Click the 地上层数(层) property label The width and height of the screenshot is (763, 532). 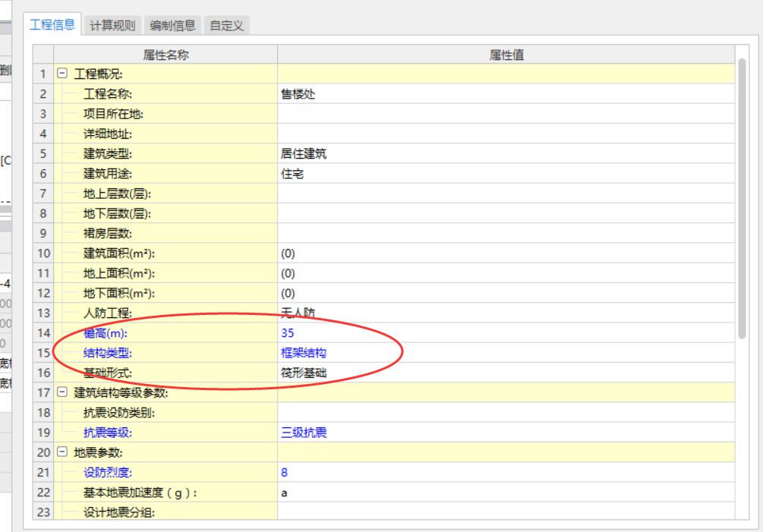point(117,194)
